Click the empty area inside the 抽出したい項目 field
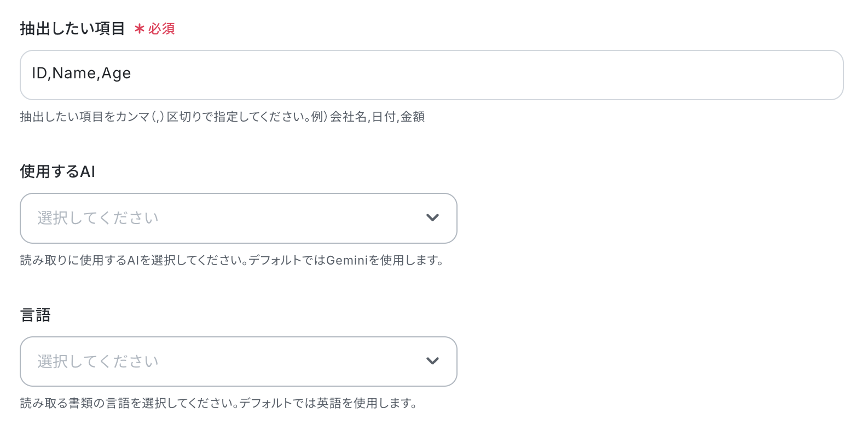 pyautogui.click(x=487, y=75)
